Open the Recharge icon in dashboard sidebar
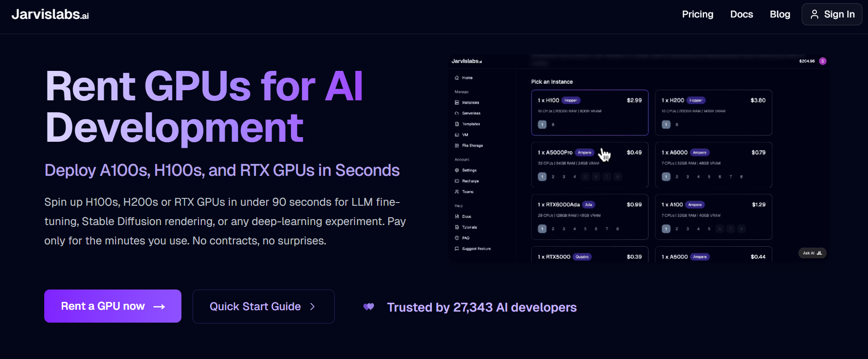 point(457,181)
